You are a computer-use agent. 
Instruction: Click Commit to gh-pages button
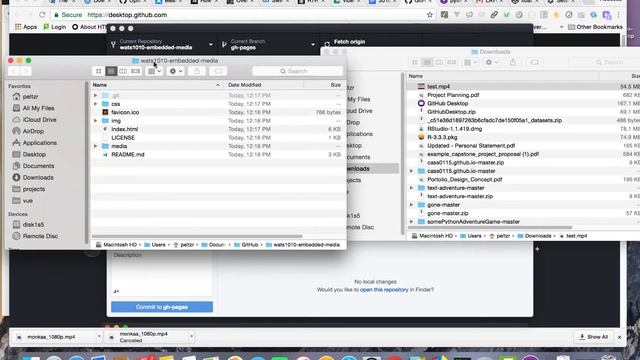(162, 307)
